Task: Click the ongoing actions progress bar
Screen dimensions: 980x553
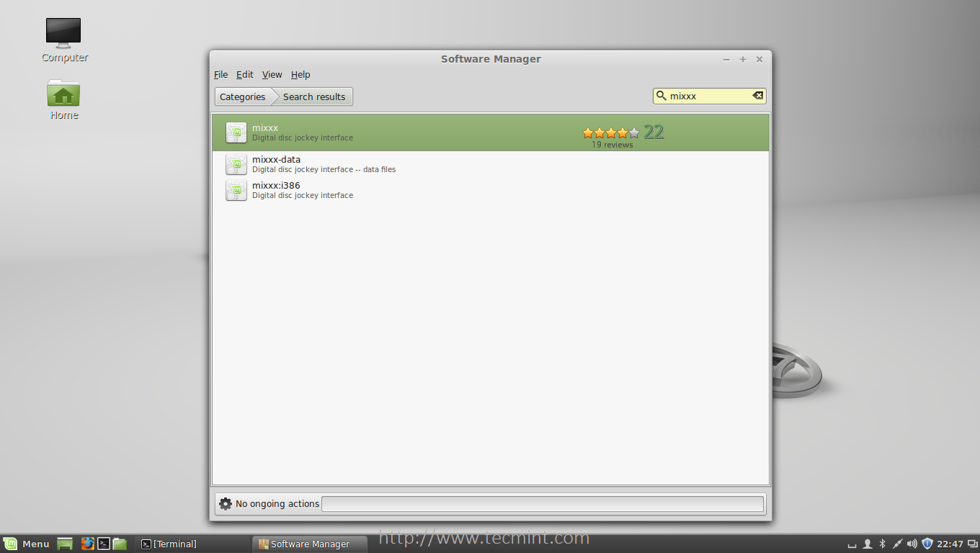Action: click(x=543, y=504)
